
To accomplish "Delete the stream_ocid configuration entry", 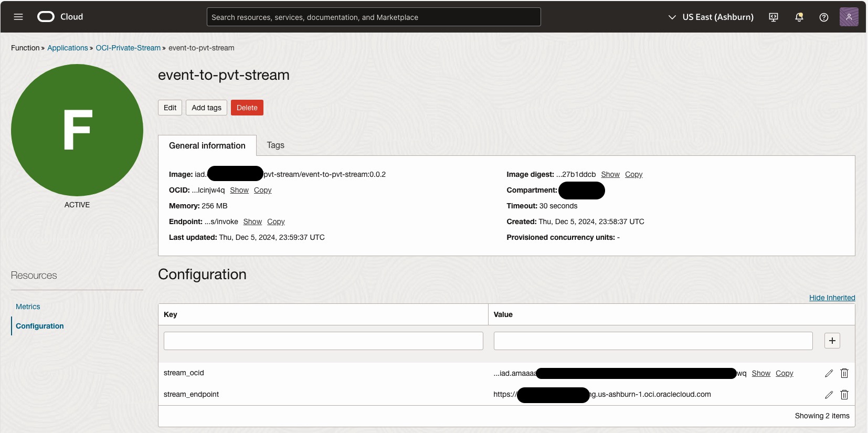I will point(844,373).
